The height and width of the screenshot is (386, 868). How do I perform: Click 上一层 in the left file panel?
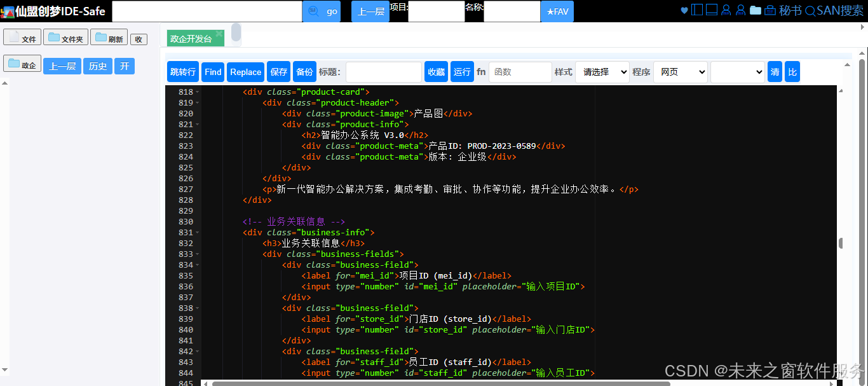(x=62, y=66)
